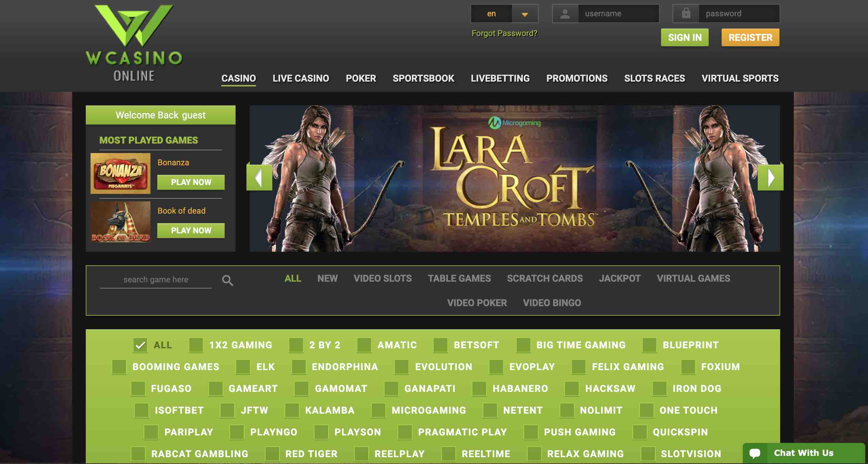Check the FELIX GAMING checkbox
This screenshot has height=464, width=868.
(x=578, y=367)
